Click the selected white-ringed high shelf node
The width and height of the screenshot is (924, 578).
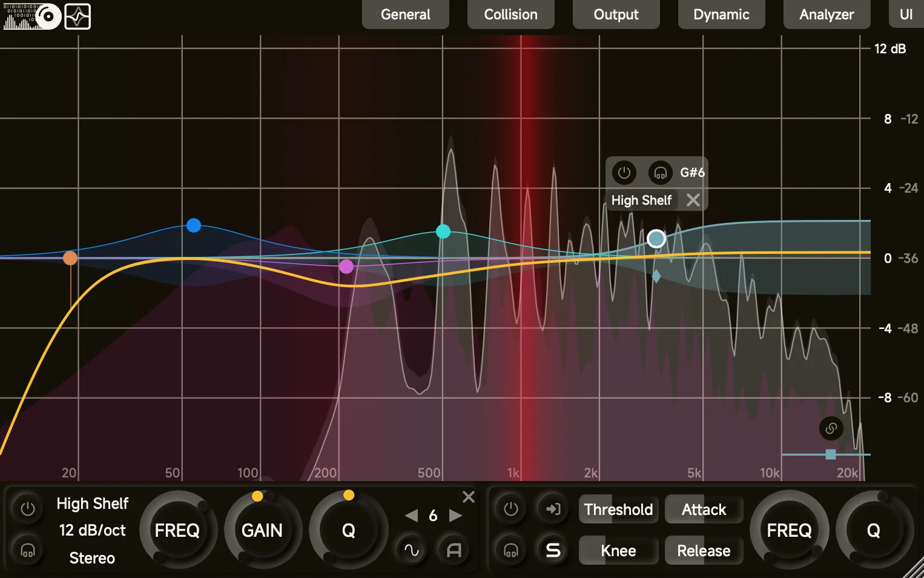coord(656,239)
